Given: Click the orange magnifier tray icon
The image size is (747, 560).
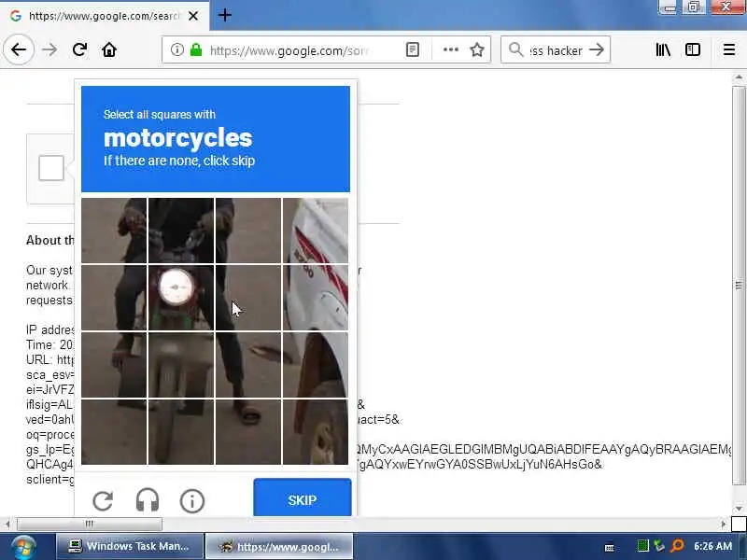Looking at the screenshot, I should tap(677, 546).
